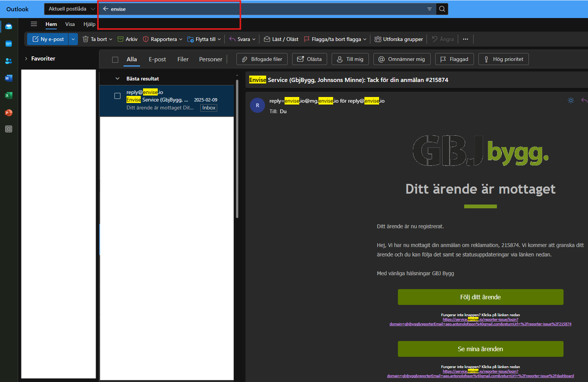588x382 pixels.
Task: Switch to the Visa tab
Action: 70,24
